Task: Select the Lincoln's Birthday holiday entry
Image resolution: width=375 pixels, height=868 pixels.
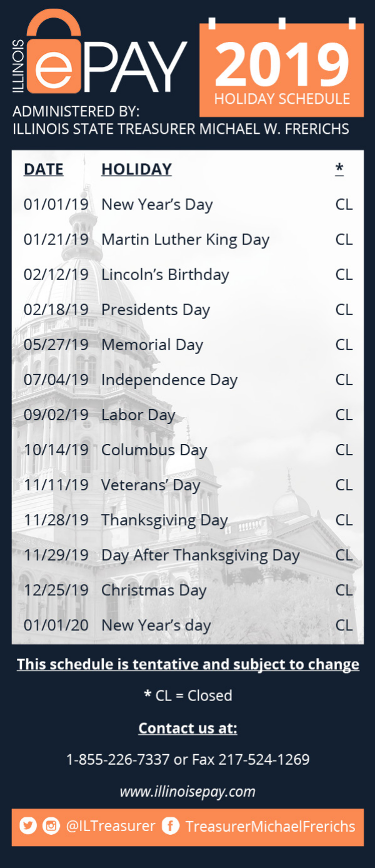Action: [165, 275]
